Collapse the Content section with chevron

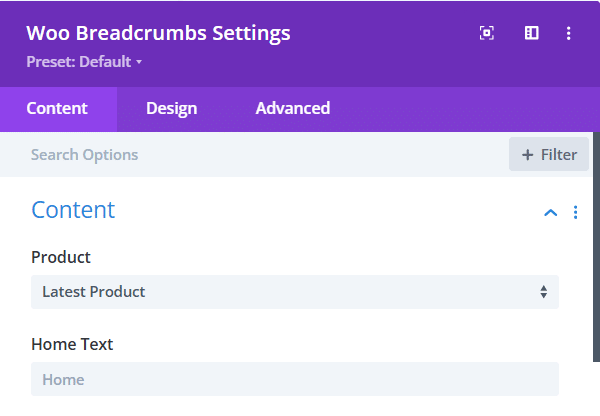tap(551, 213)
